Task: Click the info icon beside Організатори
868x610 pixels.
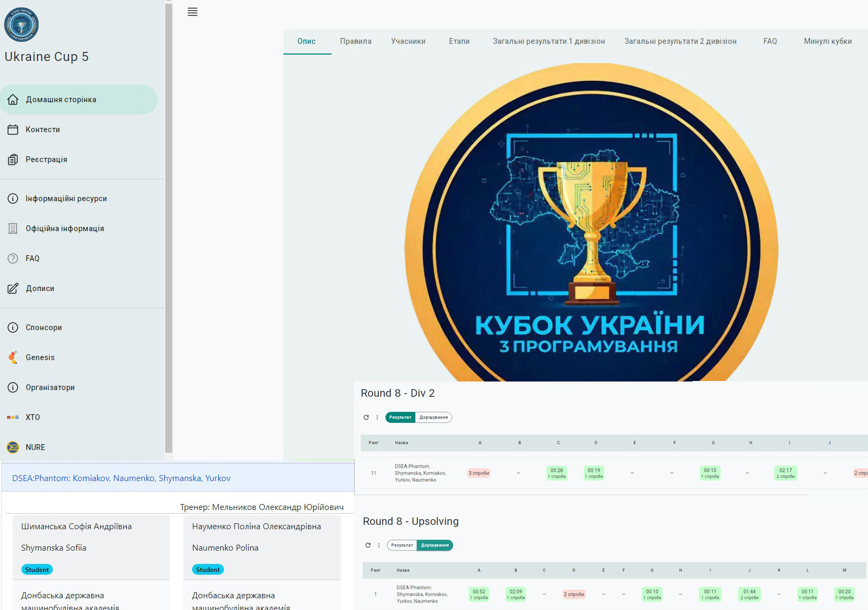Action: (x=13, y=387)
